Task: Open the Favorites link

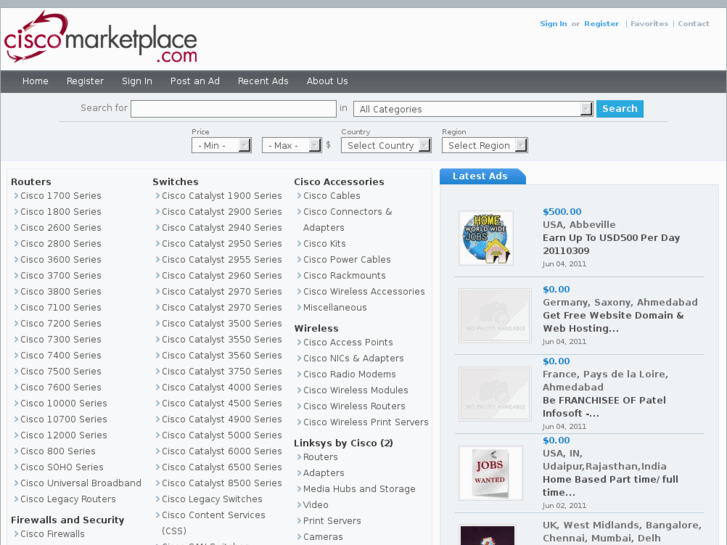Action: tap(649, 24)
